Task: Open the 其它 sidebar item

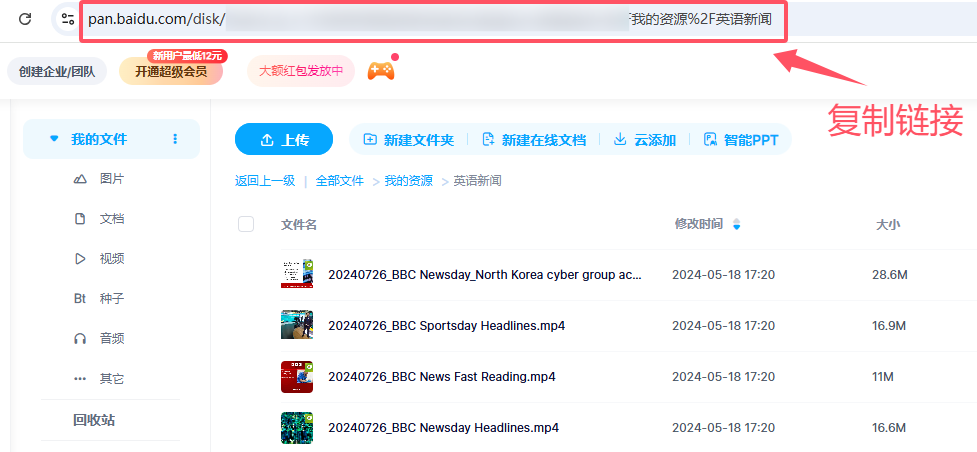Action: [112, 378]
